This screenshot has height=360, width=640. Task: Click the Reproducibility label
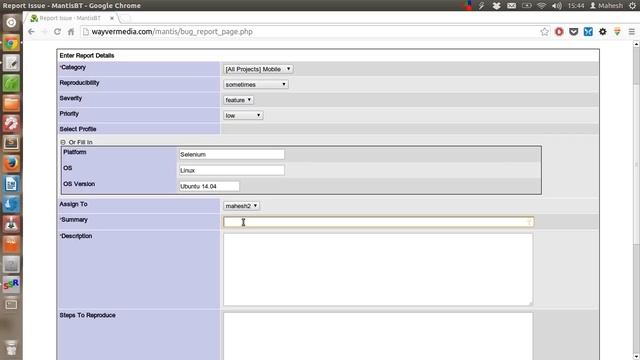[x=79, y=83]
